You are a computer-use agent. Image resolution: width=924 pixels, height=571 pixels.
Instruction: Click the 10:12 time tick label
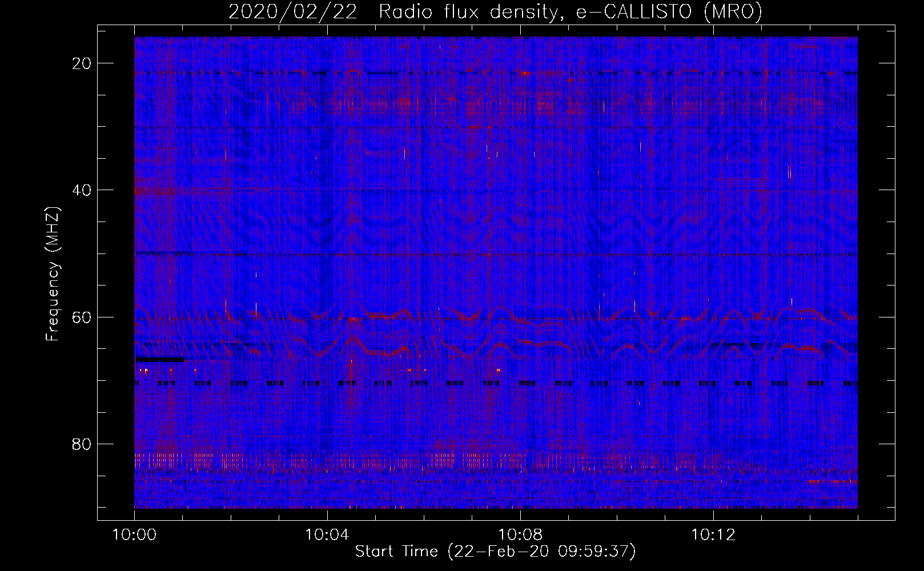(713, 535)
